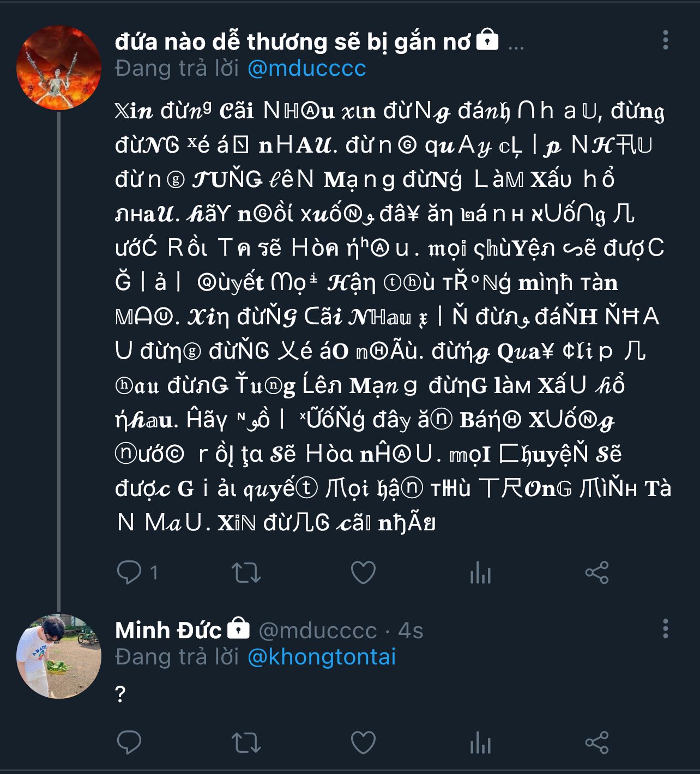Viewport: 700px width, 774px height.
Task: View analytics of Minh Đức's tweet
Action: 480,743
